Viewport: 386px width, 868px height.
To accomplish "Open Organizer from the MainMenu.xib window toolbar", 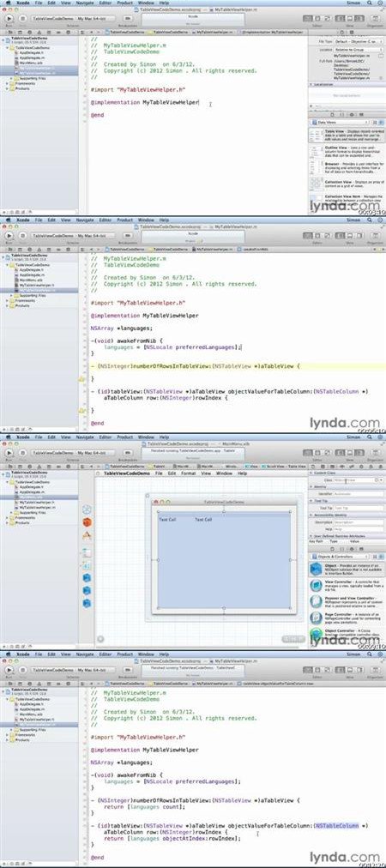I will (377, 452).
